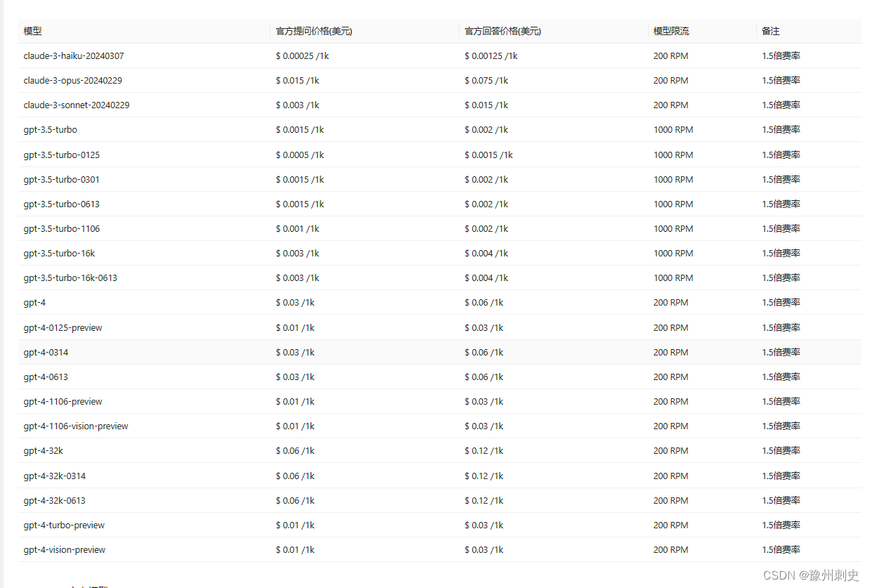Click the gpt-4-32k-0314 model cell

pyautogui.click(x=55, y=476)
